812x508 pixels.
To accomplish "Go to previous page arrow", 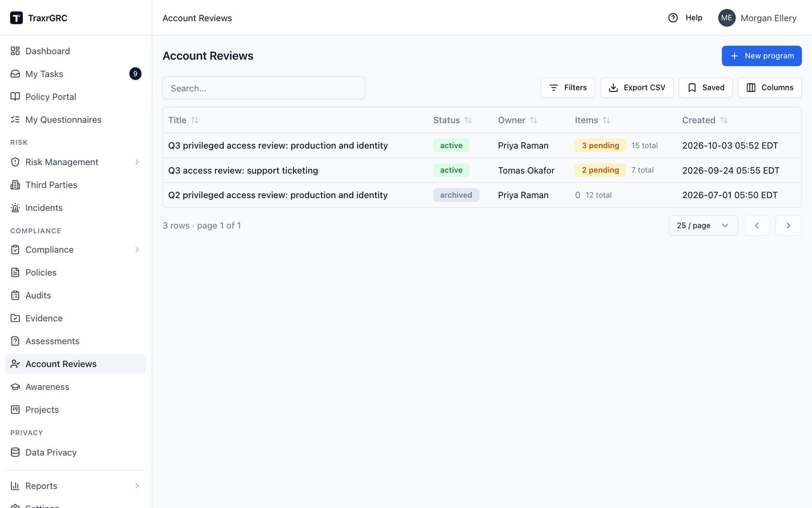I will pos(757,226).
